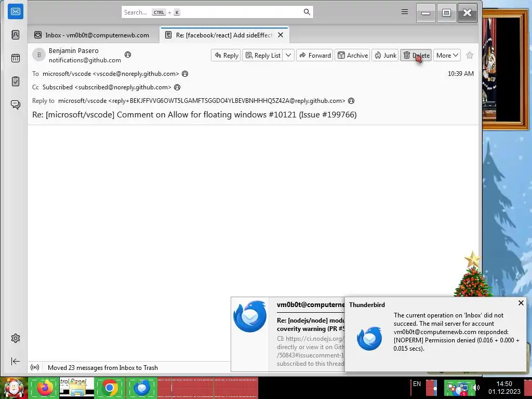
Task: Click Re: [nodejs/node] notification subject
Action: click(311, 325)
